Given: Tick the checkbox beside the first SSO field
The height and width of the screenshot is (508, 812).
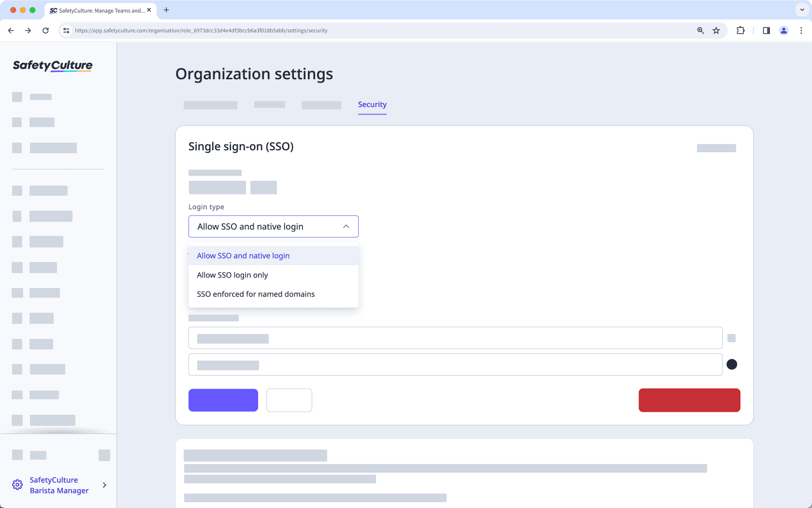Looking at the screenshot, I should (732, 338).
